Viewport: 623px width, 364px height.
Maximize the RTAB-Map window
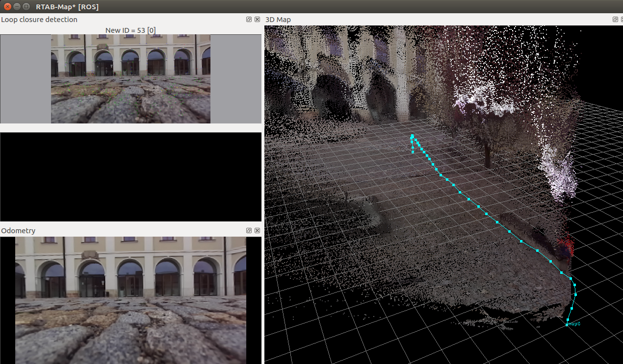coord(26,6)
